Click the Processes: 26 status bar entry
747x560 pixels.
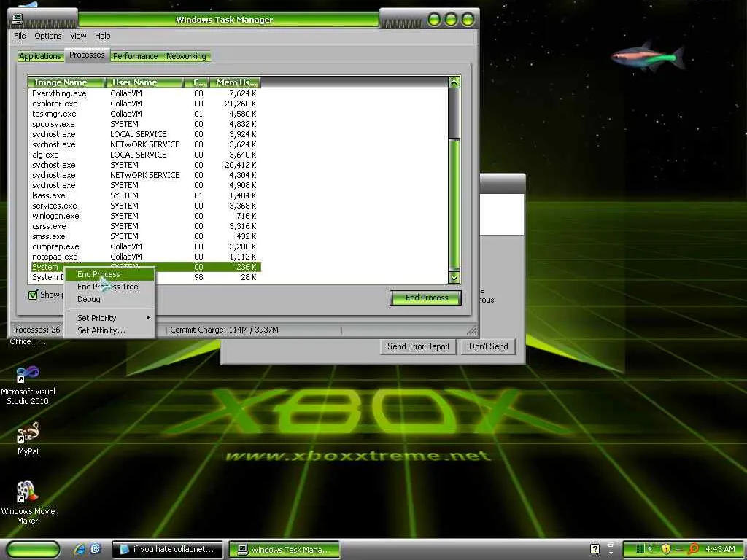pos(36,330)
